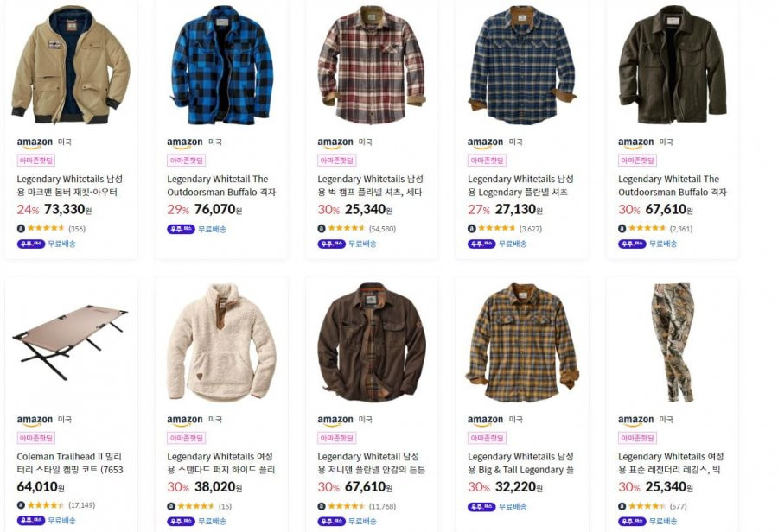This screenshot has width=778, height=532.
Task: Open the Legendary Whitetails 마크맨 봄버 재킷 title link
Action: click(69, 186)
